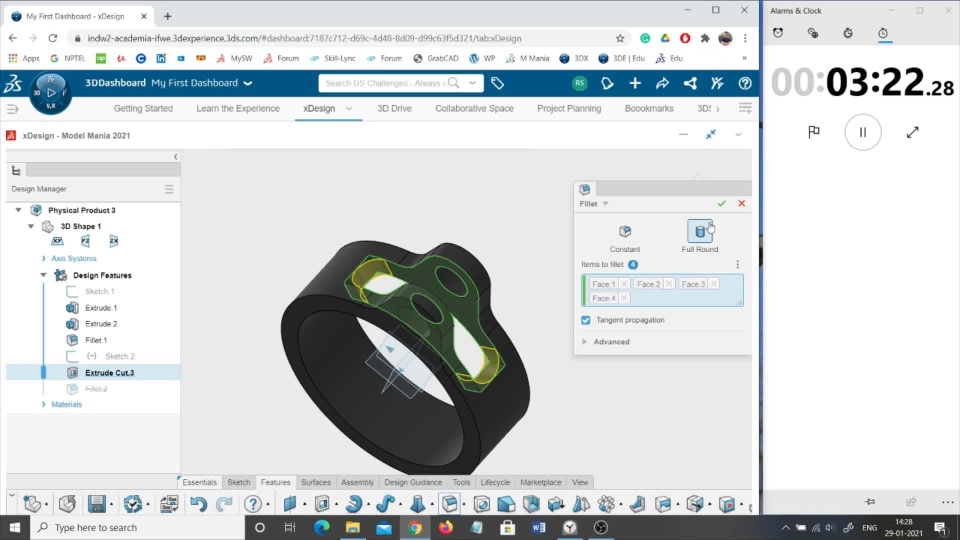
Task: Remove Face.4 from items to fillet
Action: pyautogui.click(x=624, y=298)
